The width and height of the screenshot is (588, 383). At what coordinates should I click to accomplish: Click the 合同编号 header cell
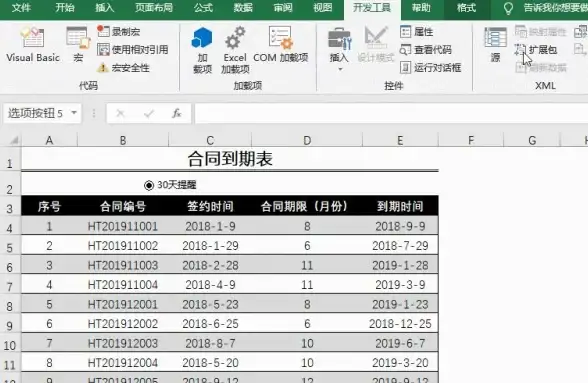pyautogui.click(x=123, y=206)
